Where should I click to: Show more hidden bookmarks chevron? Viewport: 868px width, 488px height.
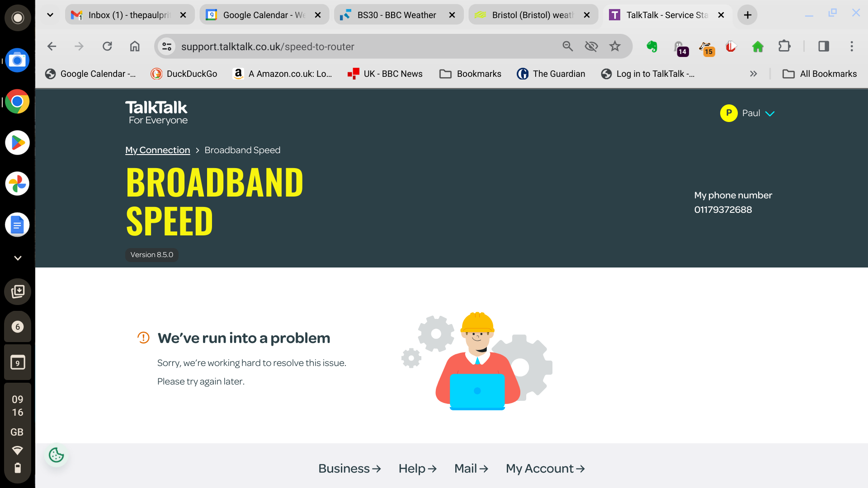[x=753, y=74]
